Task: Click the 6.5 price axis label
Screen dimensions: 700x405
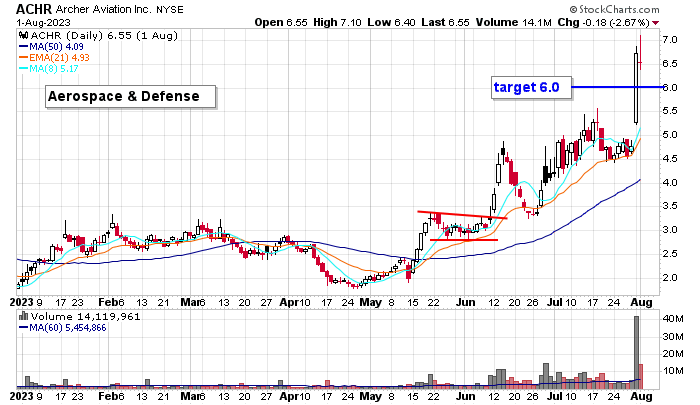Action: click(670, 63)
